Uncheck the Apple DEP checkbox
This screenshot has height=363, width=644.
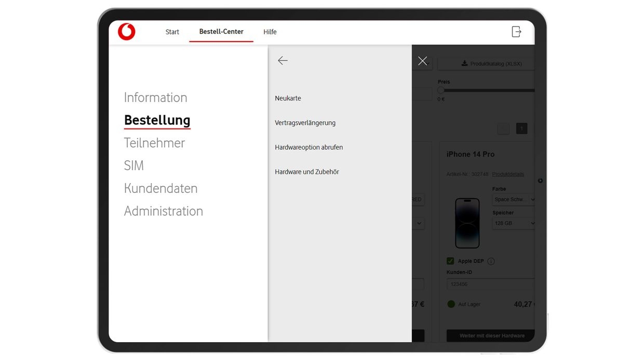coord(450,261)
